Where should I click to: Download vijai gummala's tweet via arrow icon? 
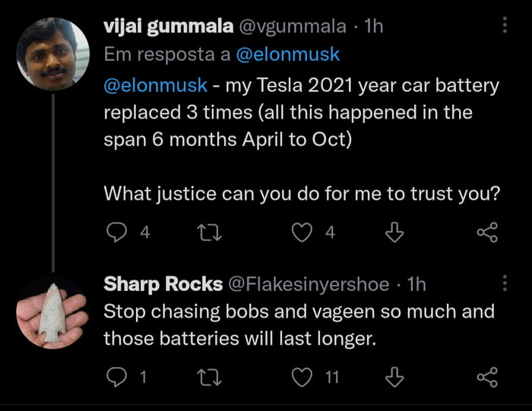[x=394, y=233]
